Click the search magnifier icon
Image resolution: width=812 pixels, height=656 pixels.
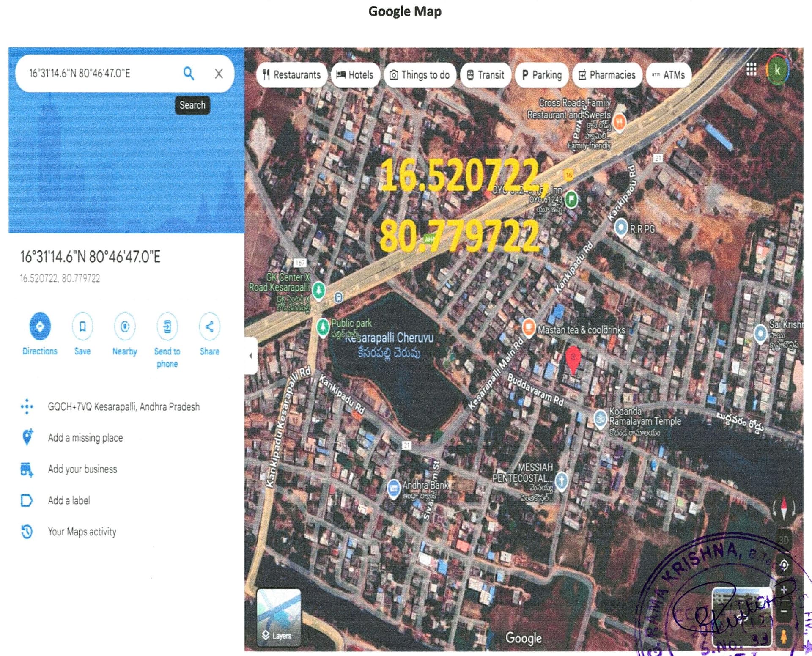pyautogui.click(x=189, y=74)
